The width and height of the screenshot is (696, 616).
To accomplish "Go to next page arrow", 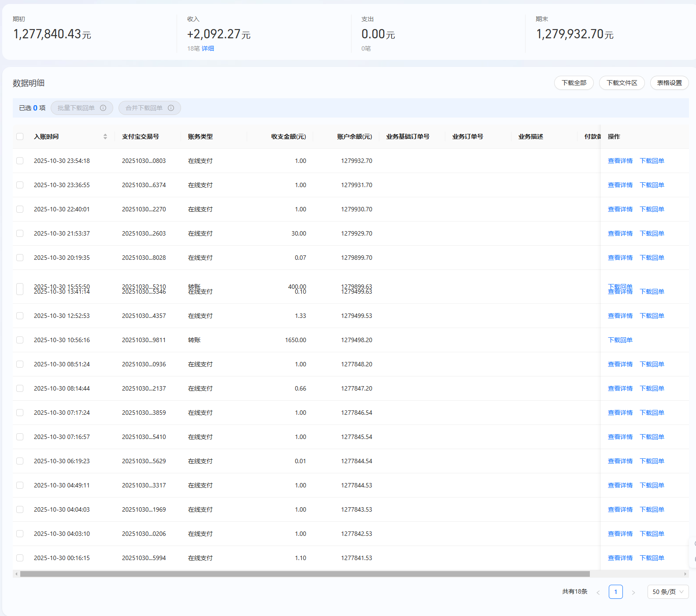I will [633, 592].
